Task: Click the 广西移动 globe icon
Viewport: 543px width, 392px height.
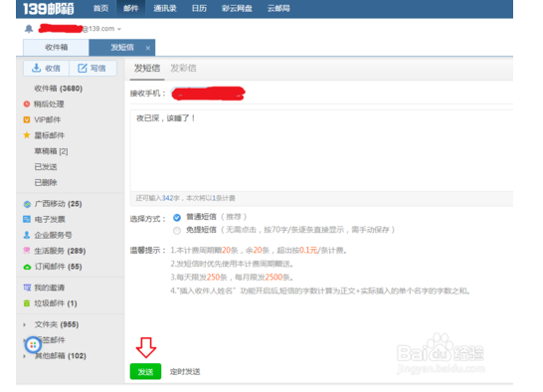Action: (x=27, y=204)
